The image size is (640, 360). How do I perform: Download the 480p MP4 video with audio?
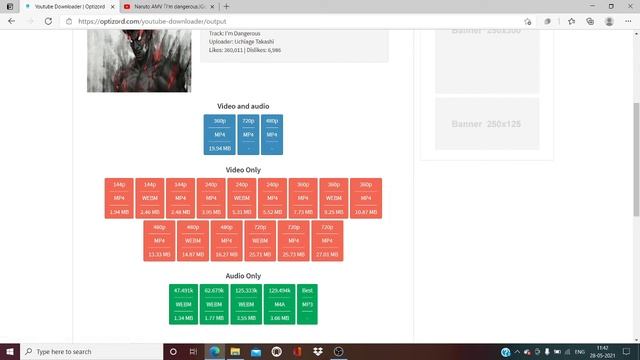point(272,135)
